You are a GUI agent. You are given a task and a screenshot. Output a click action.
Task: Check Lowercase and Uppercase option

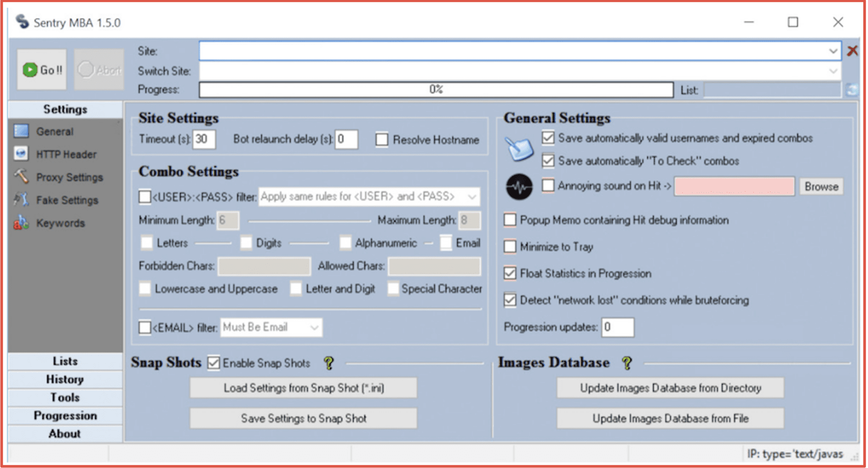[145, 289]
